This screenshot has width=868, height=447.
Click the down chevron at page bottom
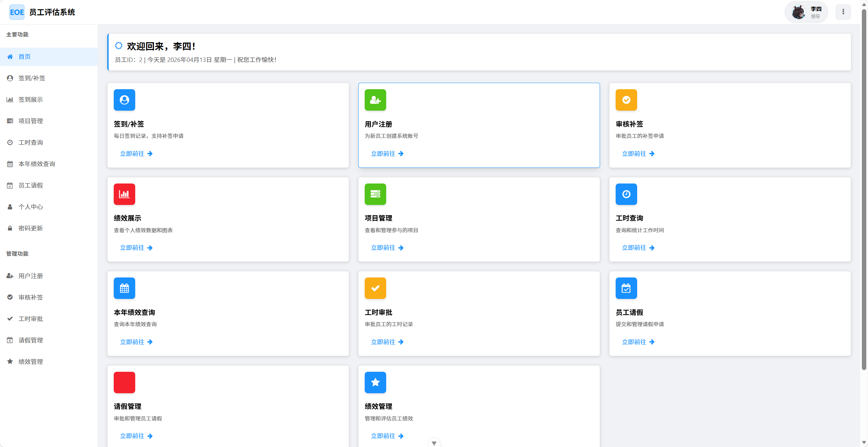[x=434, y=443]
